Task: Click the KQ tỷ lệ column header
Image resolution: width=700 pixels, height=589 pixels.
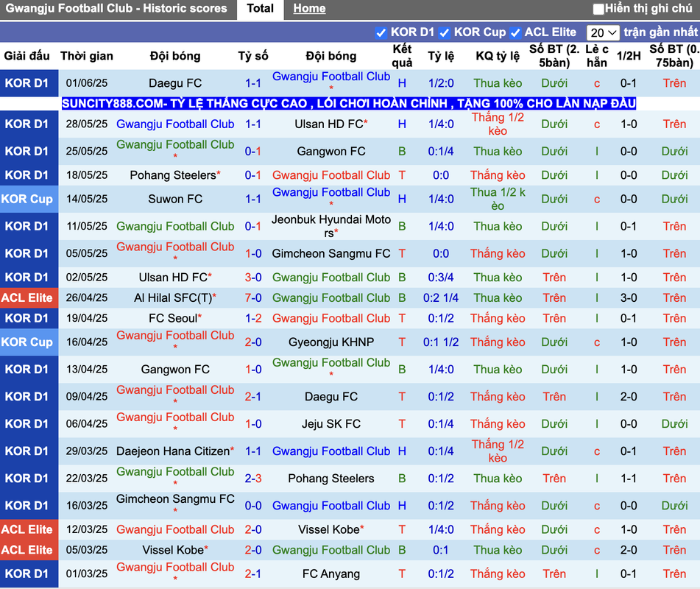Action: click(498, 56)
